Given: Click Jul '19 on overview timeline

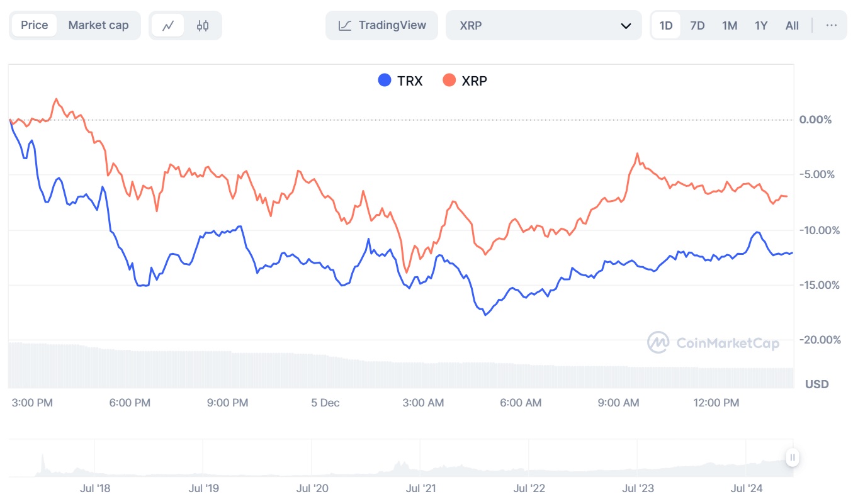Looking at the screenshot, I should point(203,488).
